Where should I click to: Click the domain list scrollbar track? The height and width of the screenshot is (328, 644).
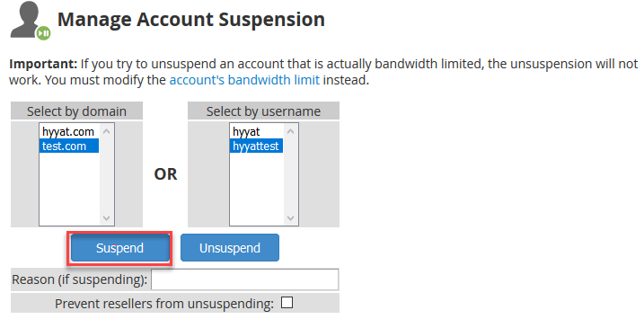[106, 175]
